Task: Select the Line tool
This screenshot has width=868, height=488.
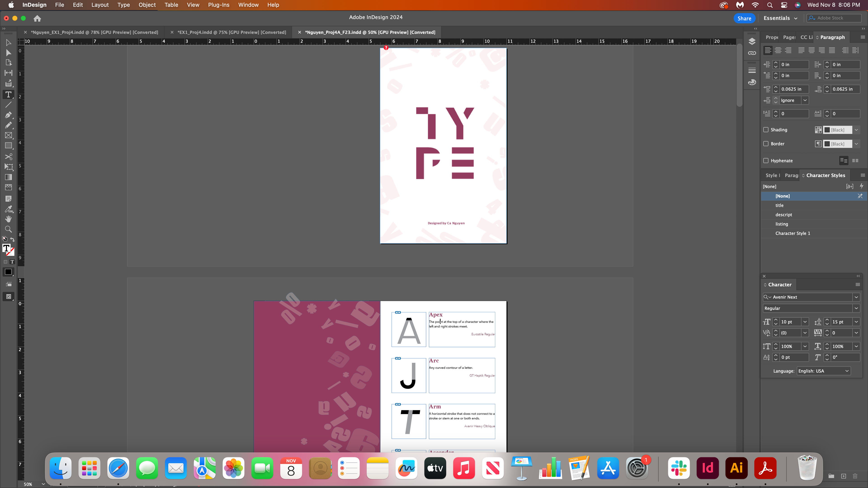Action: pos(8,105)
